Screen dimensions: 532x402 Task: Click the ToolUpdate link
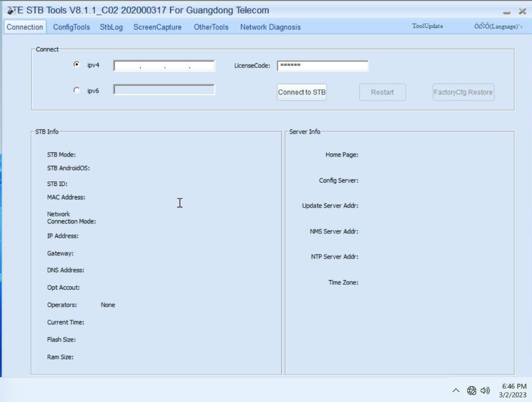[x=428, y=26]
